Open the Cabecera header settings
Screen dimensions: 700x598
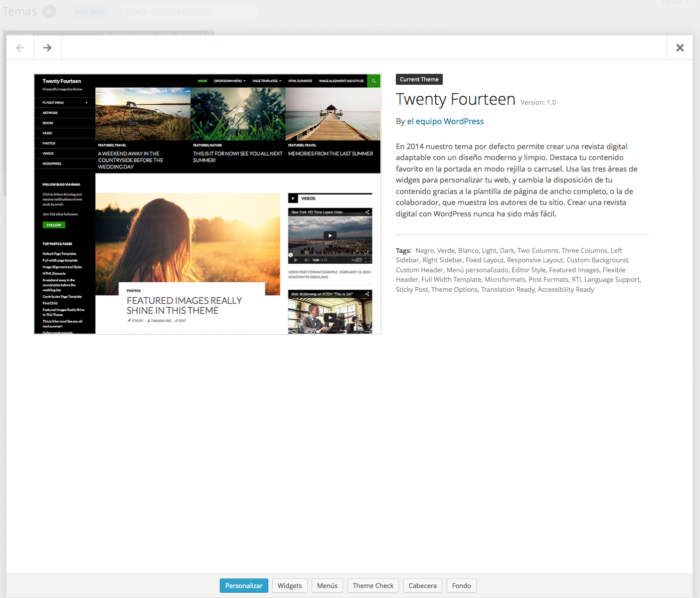422,586
